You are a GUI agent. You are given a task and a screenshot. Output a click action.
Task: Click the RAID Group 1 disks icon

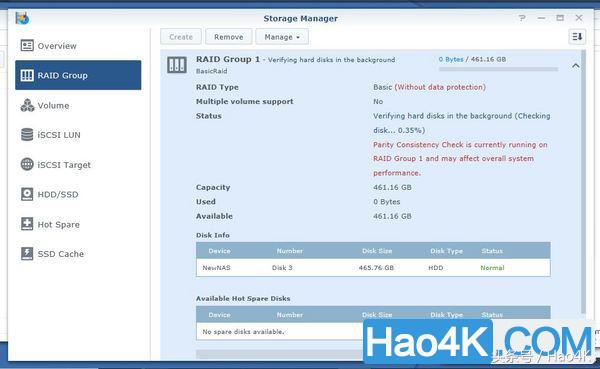click(177, 65)
